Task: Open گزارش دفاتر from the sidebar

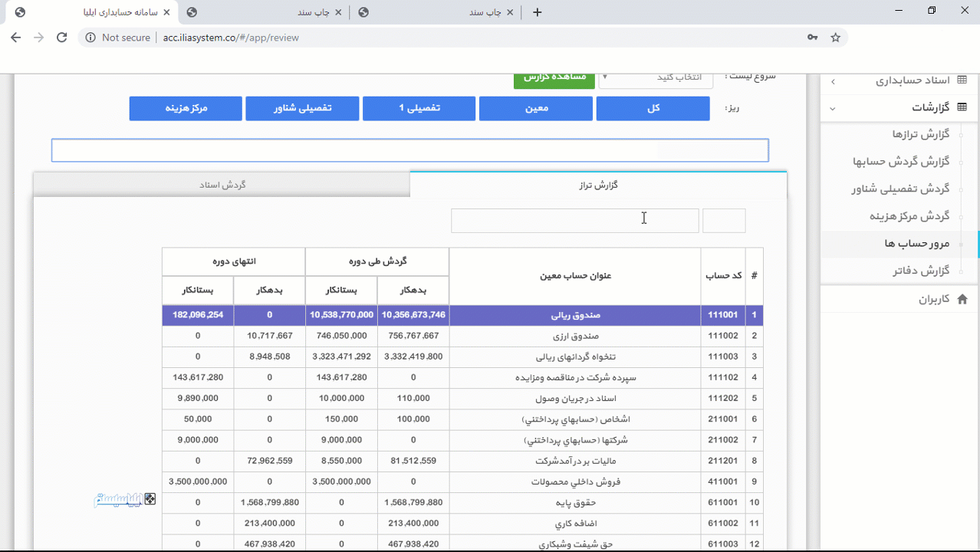Action: pyautogui.click(x=917, y=271)
